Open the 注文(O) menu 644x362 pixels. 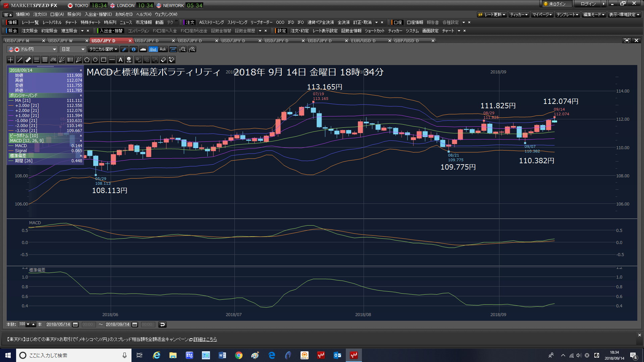click(40, 14)
